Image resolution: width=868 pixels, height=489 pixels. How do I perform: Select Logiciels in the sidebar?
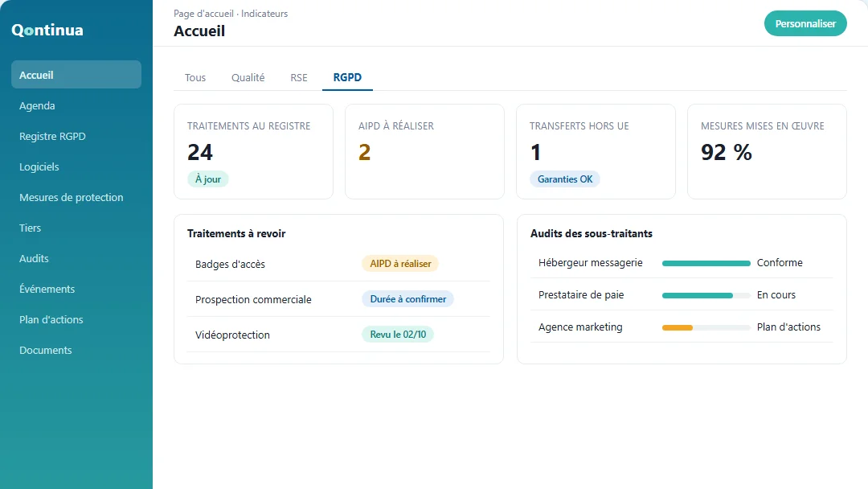(x=76, y=166)
